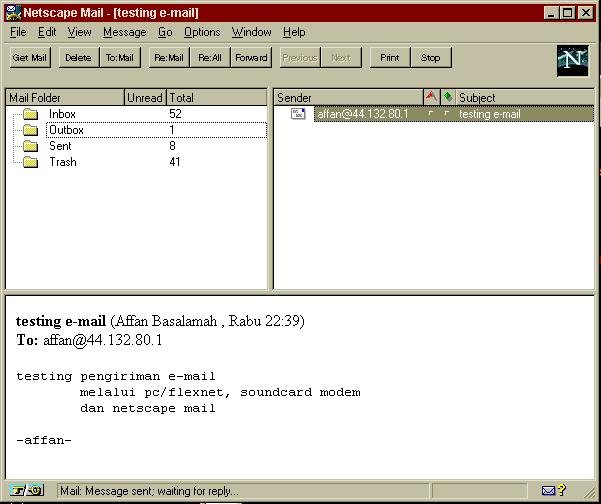
Task: Click the red flag column header icon
Action: point(431,97)
